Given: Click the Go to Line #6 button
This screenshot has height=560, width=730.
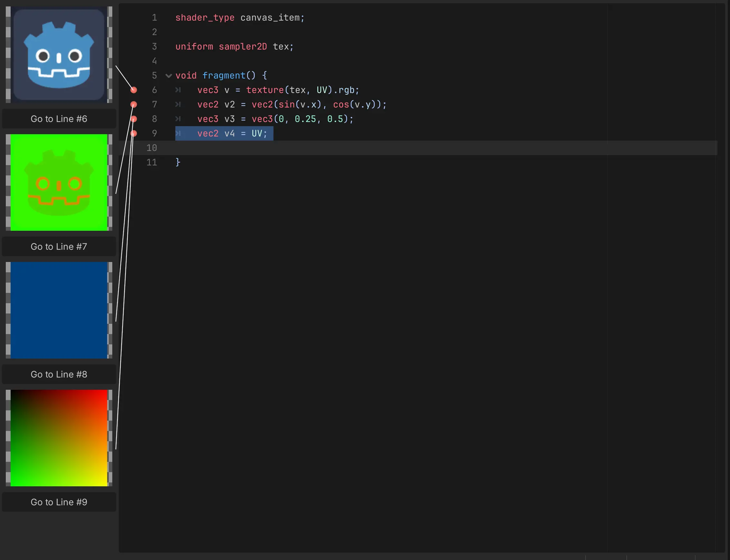Looking at the screenshot, I should tap(59, 119).
